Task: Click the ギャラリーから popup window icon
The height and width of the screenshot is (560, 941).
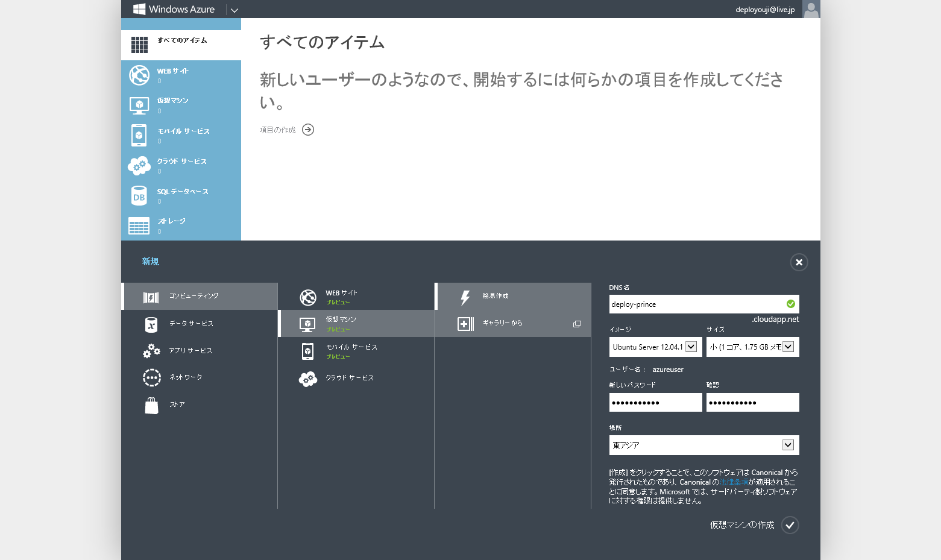Action: [577, 324]
